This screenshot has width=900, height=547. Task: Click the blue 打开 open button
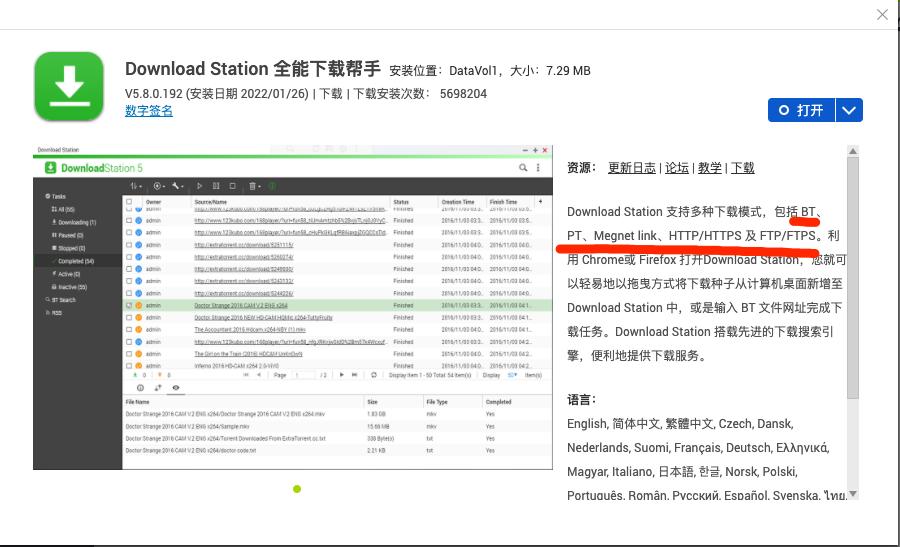[x=801, y=110]
